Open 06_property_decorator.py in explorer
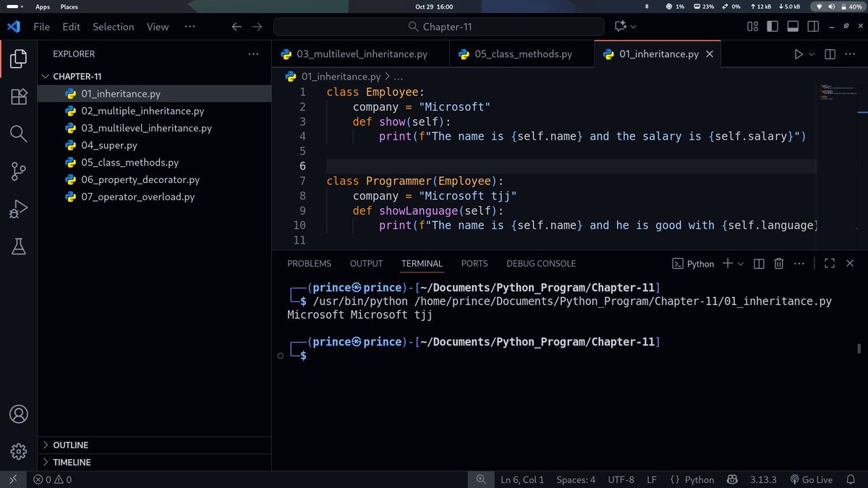 pyautogui.click(x=156, y=179)
